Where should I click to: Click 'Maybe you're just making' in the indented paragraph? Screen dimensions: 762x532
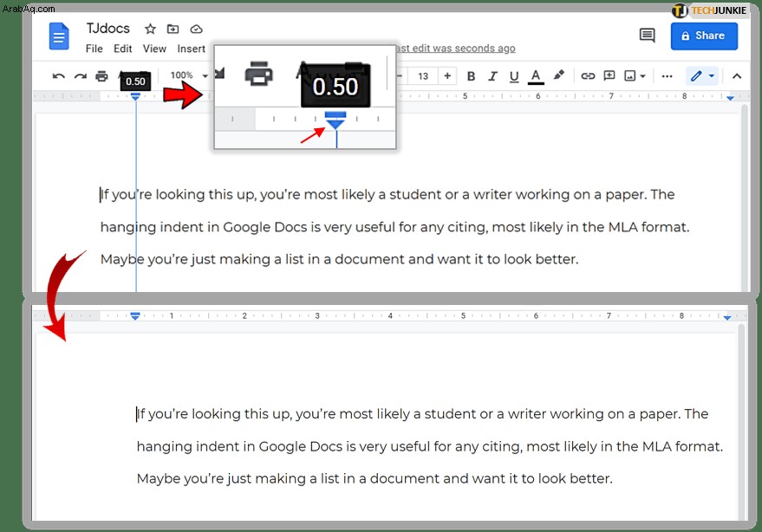point(222,479)
